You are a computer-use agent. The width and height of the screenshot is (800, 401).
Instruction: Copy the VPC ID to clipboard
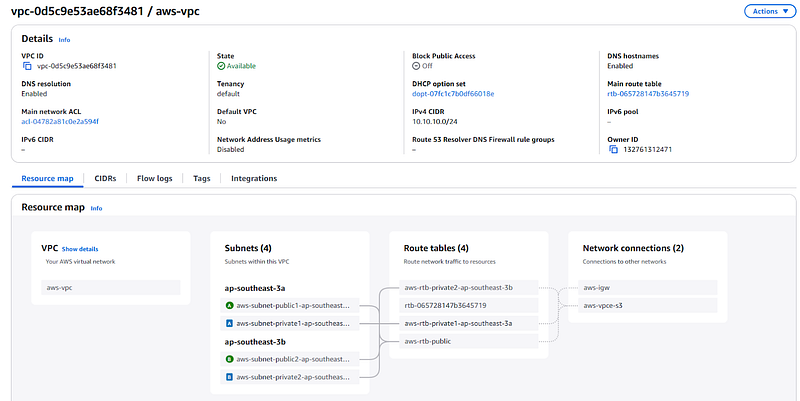pos(27,66)
